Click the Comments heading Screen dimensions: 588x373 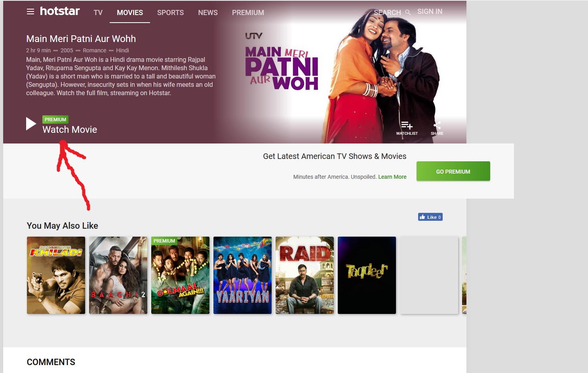tap(51, 362)
